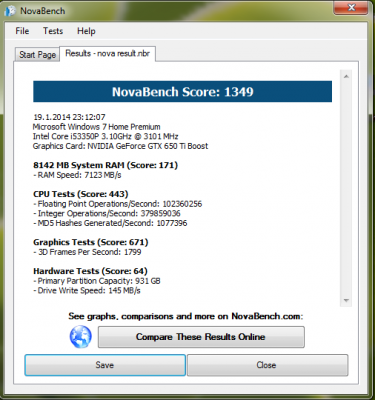Click the scrollbar up arrow in results
Image resolution: width=375 pixels, height=400 pixels.
tap(346, 76)
